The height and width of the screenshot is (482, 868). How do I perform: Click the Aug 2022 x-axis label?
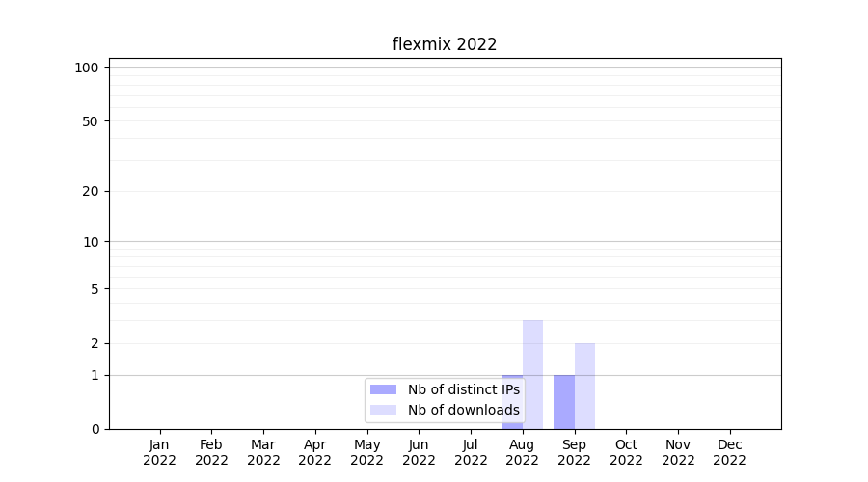pos(523,452)
